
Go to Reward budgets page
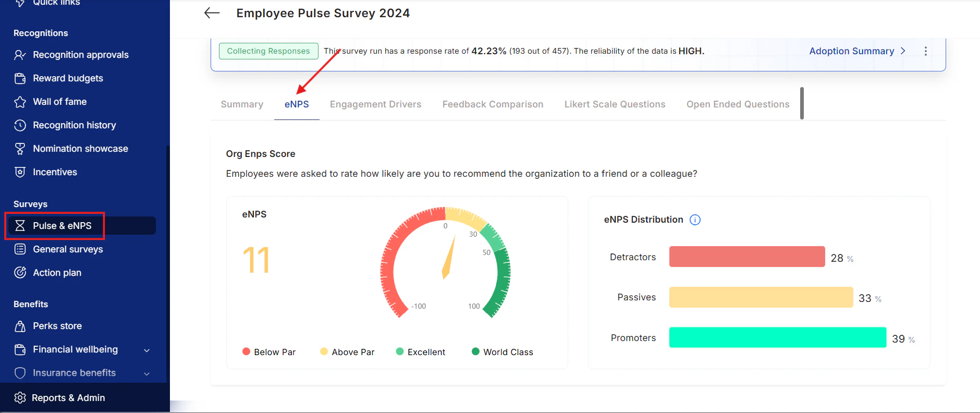pos(68,78)
